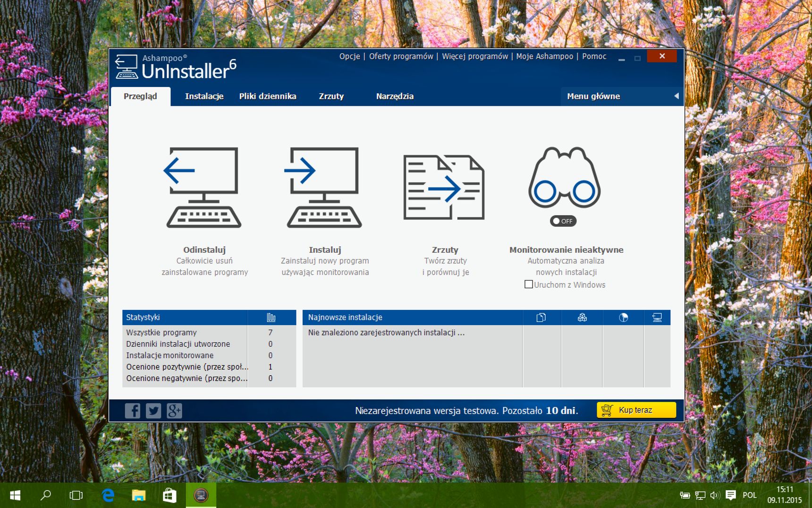Screen dimensions: 812x508
Task: Click the computer column icon in Najnowsze instalacje
Action: pos(657,318)
